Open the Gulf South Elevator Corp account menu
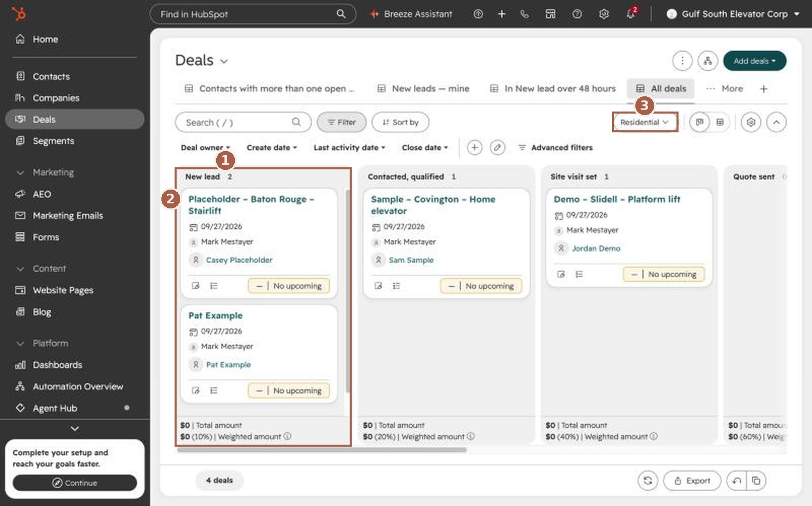812x506 pixels. coord(733,14)
